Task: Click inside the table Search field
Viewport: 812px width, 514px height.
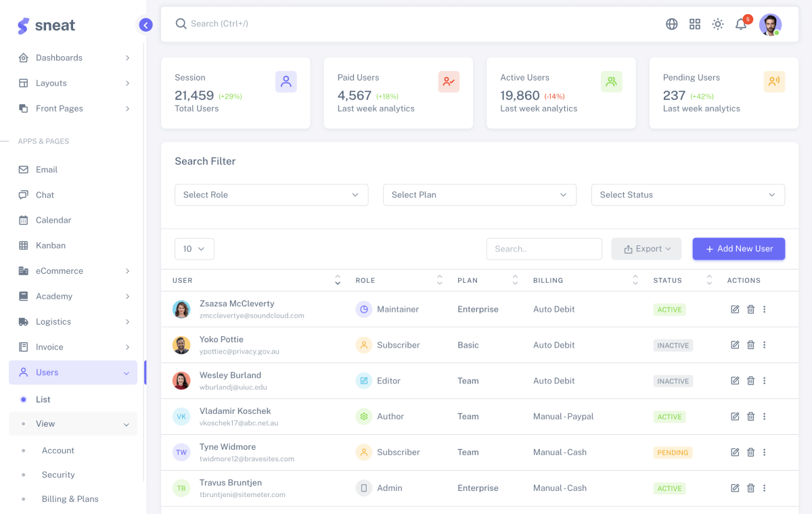Action: [x=544, y=249]
